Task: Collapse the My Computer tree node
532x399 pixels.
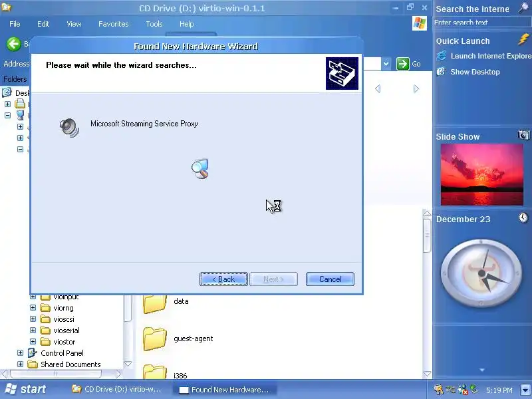Action: point(7,115)
